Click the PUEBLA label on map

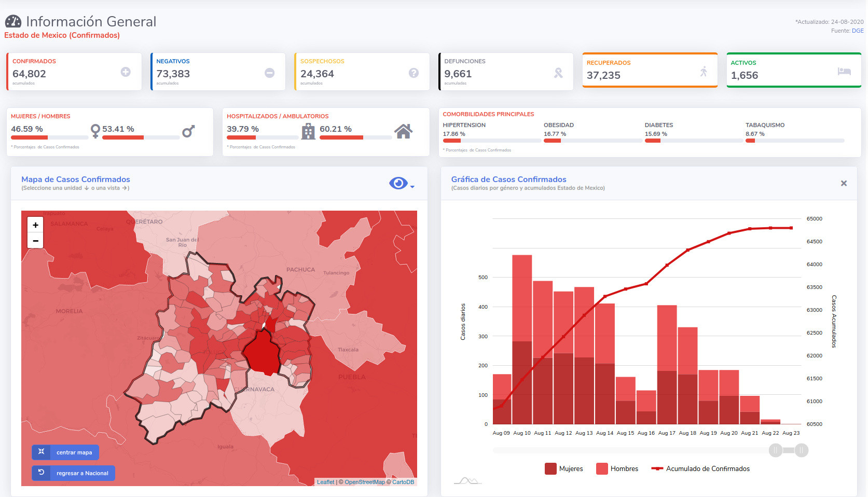[x=352, y=377]
